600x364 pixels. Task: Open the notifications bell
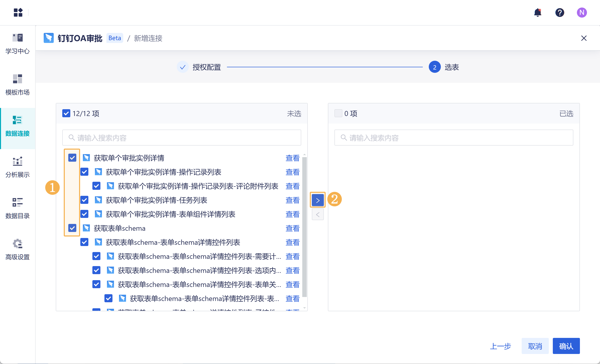point(537,13)
